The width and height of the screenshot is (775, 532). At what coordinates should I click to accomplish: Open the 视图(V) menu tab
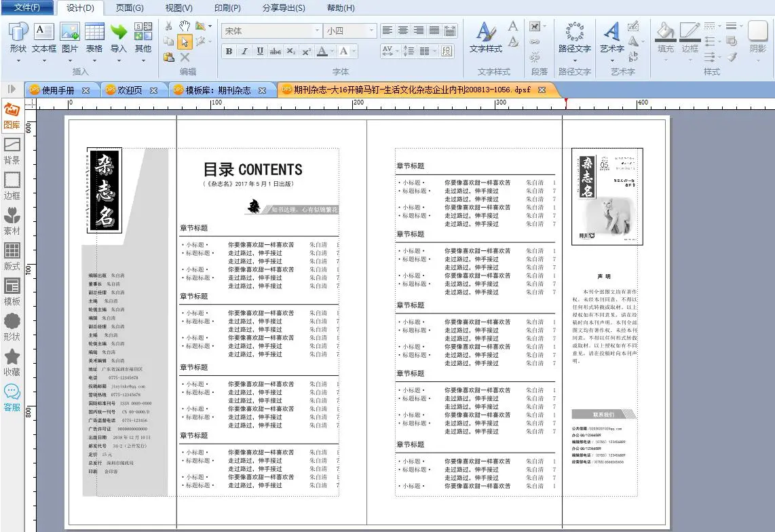[179, 8]
